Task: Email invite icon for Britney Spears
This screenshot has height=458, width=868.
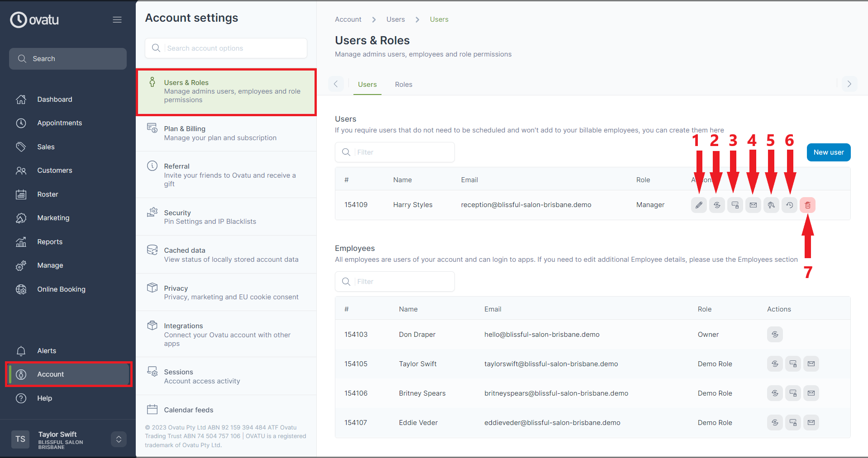Action: pyautogui.click(x=811, y=393)
